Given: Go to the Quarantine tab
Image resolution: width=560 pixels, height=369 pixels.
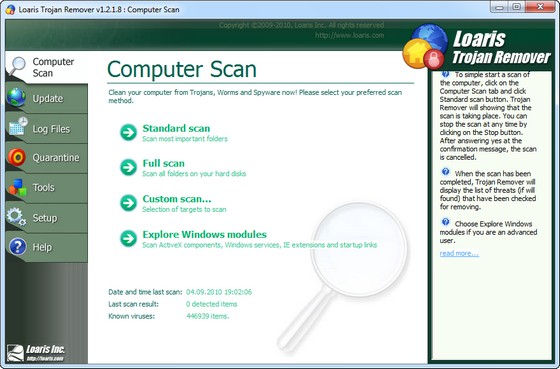Looking at the screenshot, I should click(46, 158).
